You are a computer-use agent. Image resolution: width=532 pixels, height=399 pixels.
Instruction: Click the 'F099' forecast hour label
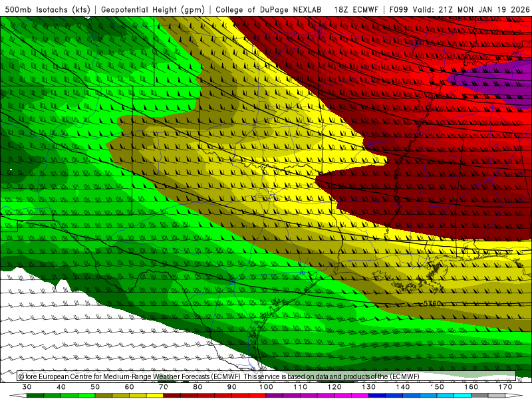[x=398, y=9]
